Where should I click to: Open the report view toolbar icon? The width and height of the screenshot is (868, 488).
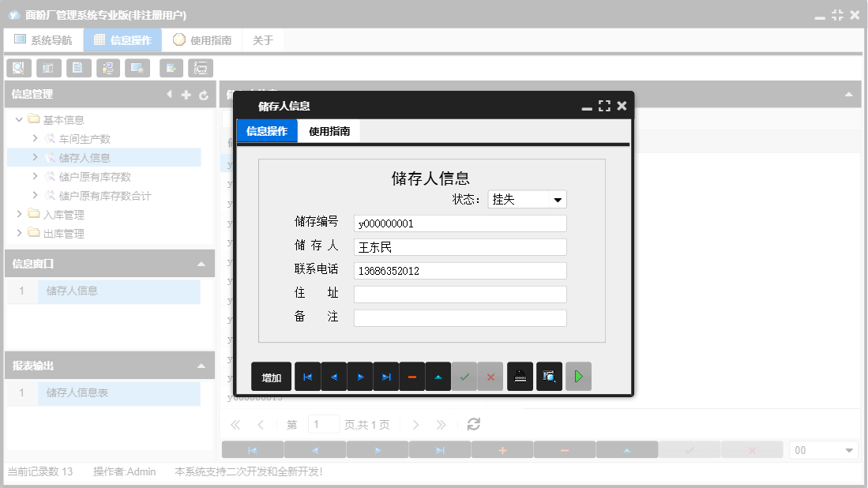tap(49, 68)
